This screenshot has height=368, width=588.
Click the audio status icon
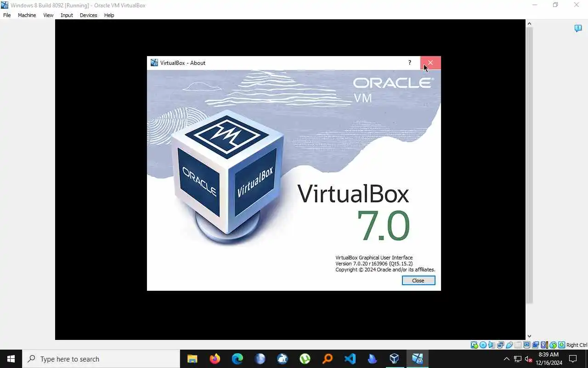pyautogui.click(x=491, y=345)
